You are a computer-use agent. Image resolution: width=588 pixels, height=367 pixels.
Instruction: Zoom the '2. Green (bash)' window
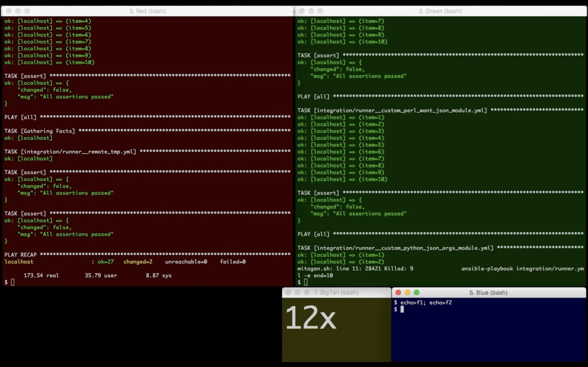(x=320, y=11)
